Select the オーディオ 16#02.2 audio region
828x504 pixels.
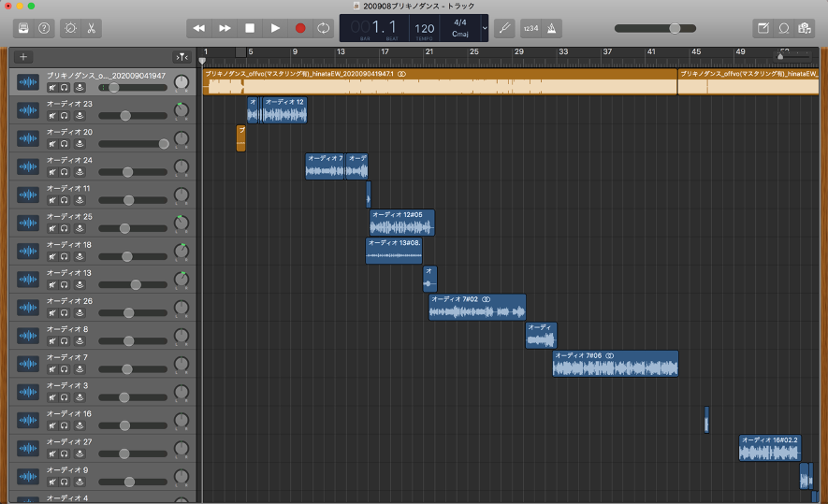(x=770, y=448)
